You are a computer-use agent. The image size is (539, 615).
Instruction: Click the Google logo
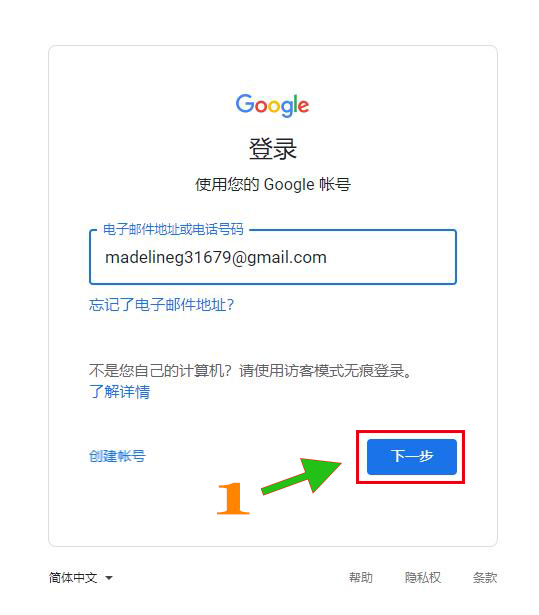click(x=272, y=105)
